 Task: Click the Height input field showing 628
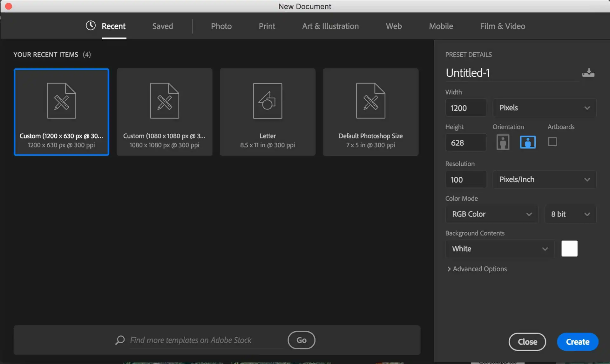[x=466, y=143]
